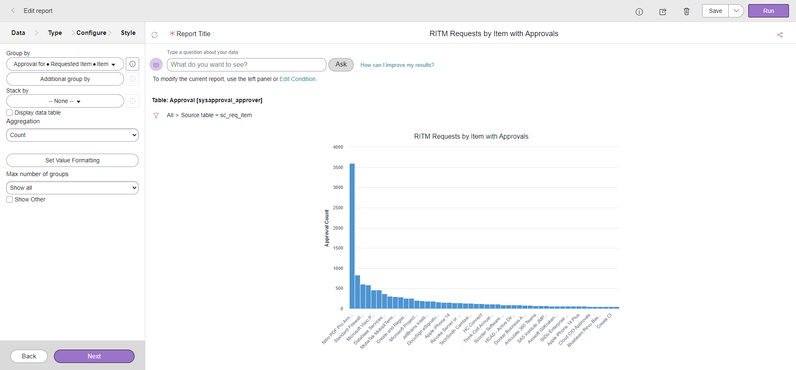Switch to the Configure step tab
The height and width of the screenshot is (370, 796).
pos(91,33)
